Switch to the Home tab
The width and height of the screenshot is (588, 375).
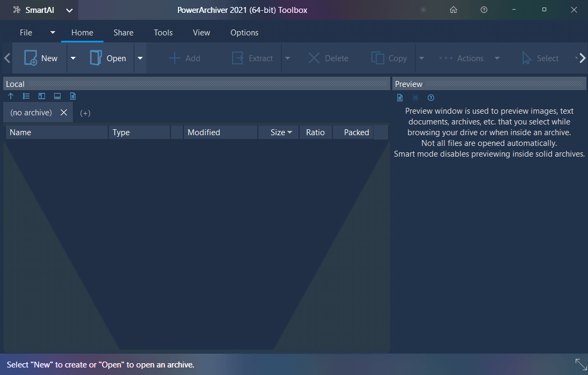coord(82,33)
